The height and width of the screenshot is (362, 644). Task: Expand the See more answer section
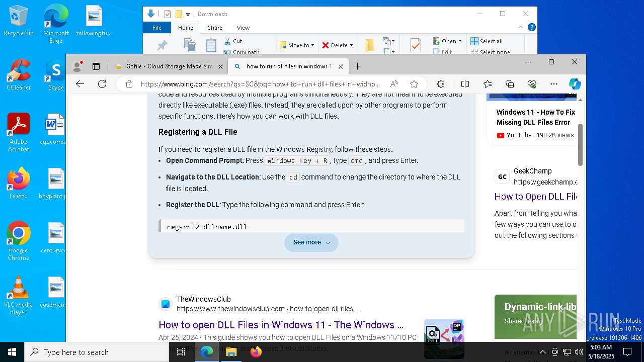[311, 242]
